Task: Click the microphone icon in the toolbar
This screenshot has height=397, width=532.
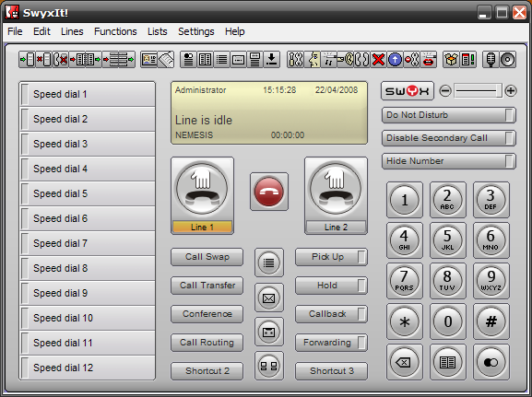Action: tap(491, 60)
